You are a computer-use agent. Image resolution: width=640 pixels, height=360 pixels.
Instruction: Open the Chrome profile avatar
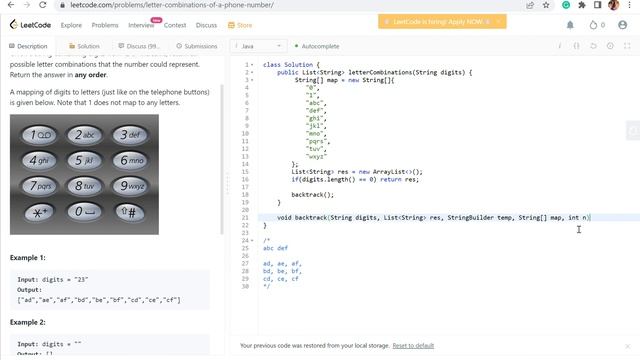point(613,5)
